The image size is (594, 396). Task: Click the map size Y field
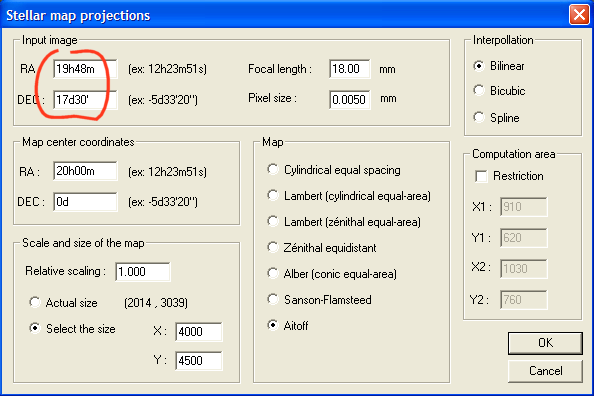click(x=199, y=361)
